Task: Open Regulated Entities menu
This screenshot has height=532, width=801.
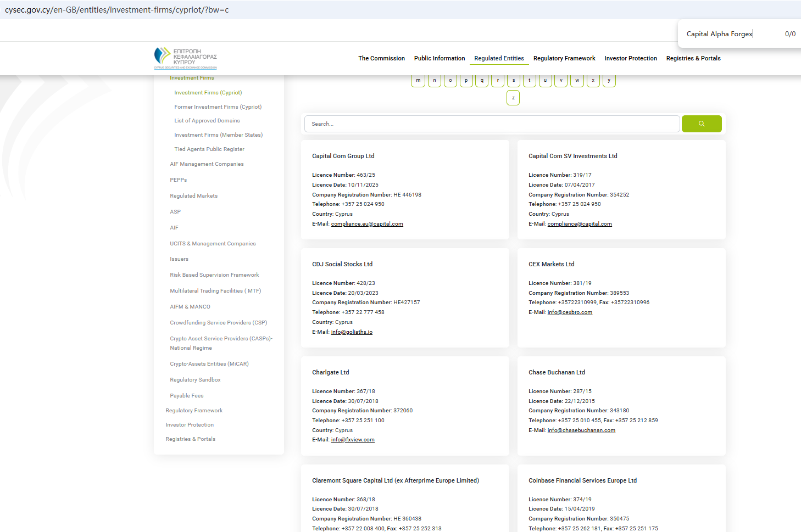Action: tap(499, 58)
